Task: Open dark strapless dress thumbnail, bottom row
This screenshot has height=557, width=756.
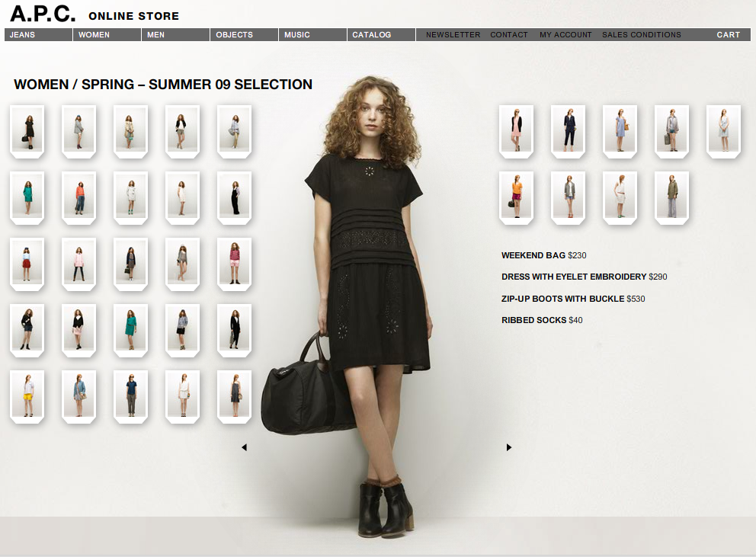Action: pos(234,396)
